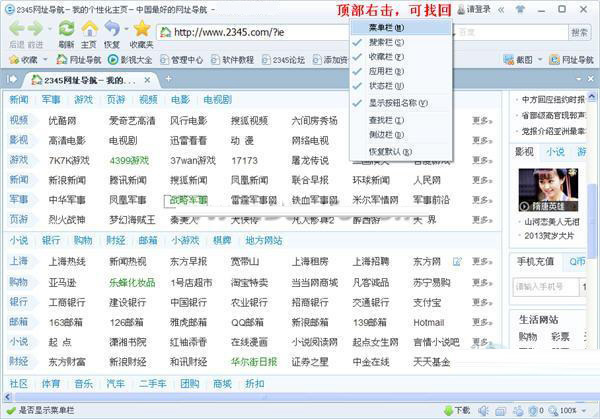Click the double-chevron icon beside 请登录
600x419 pixels.
click(x=501, y=10)
